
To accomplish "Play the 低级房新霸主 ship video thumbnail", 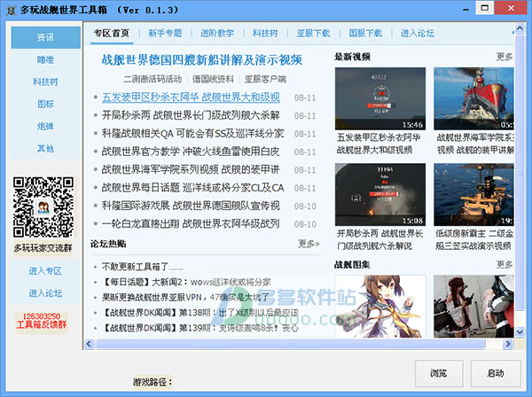I will pos(473,195).
